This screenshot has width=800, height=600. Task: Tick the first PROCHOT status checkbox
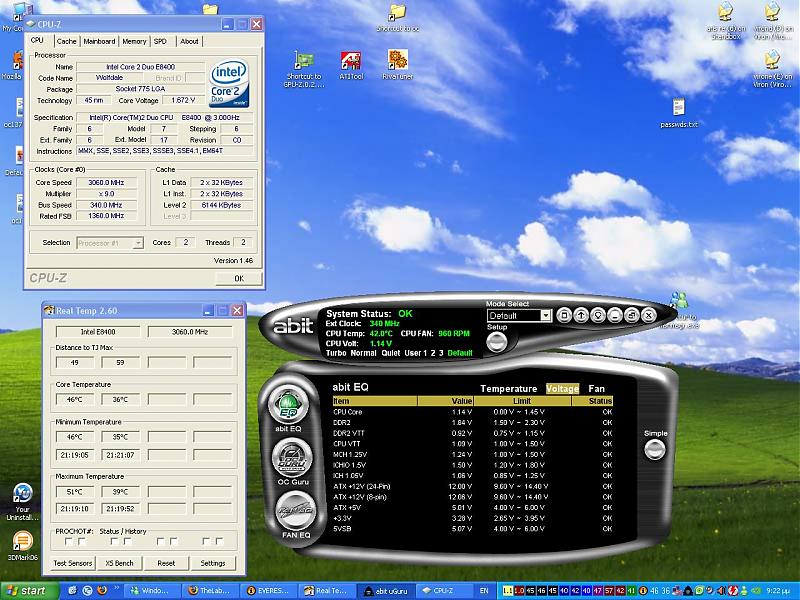69,541
